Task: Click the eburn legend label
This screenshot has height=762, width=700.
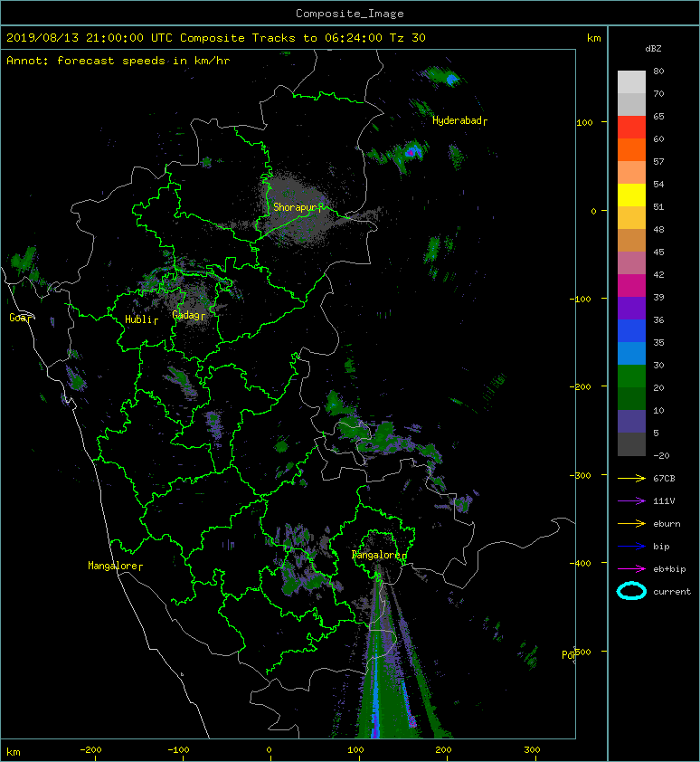Action: 667,524
